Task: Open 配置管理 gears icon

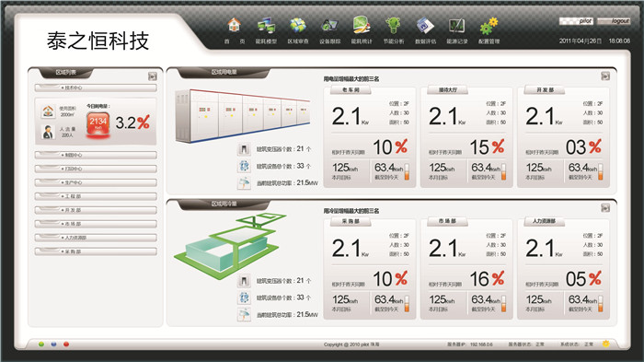Action: coord(489,26)
